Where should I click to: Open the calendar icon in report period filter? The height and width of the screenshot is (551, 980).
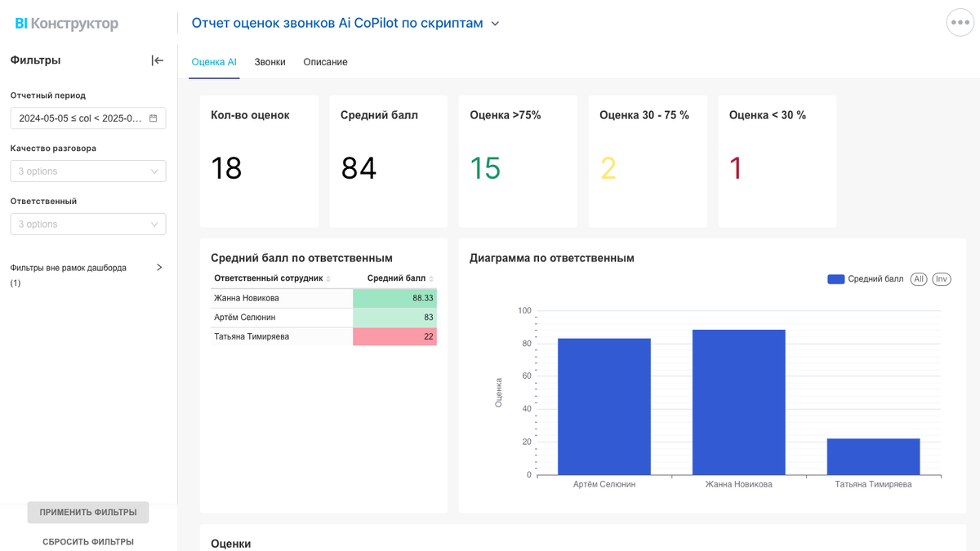coord(154,118)
